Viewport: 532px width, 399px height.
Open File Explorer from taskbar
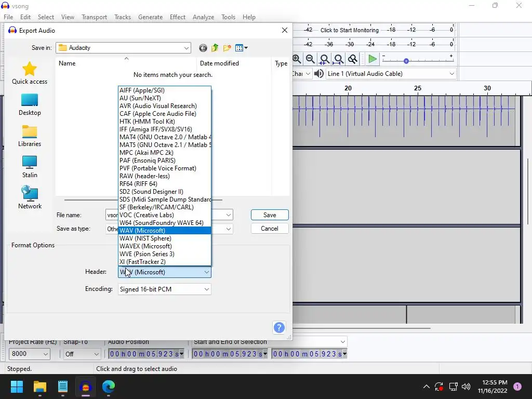pos(39,387)
